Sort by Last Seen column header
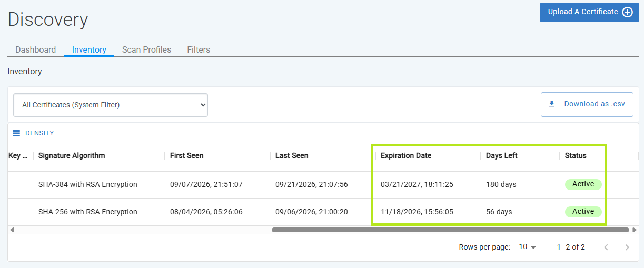The height and width of the screenshot is (268, 644). (x=292, y=156)
